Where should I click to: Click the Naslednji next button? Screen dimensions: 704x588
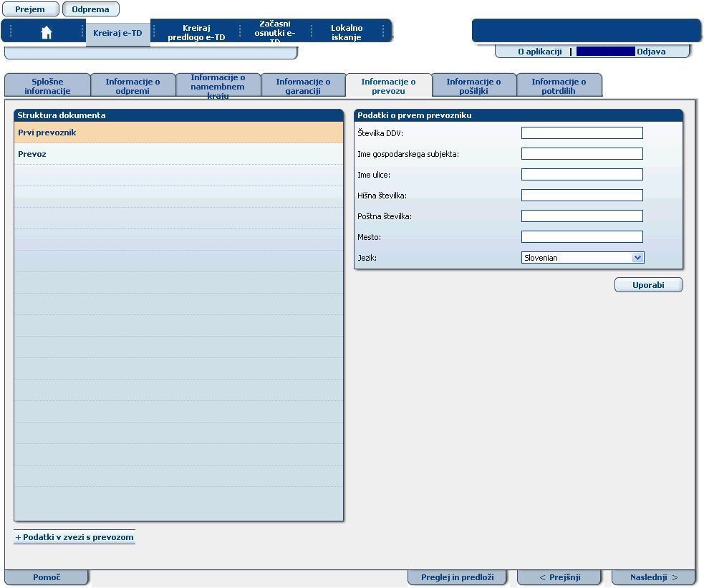coord(653,577)
